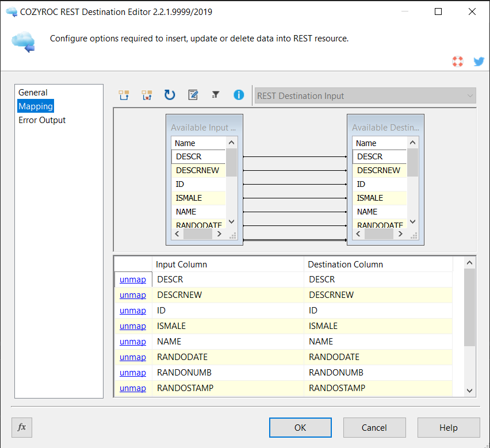Click unmap link for RANDOSTAMP row
Screen dimensions: 490x448
tap(132, 388)
